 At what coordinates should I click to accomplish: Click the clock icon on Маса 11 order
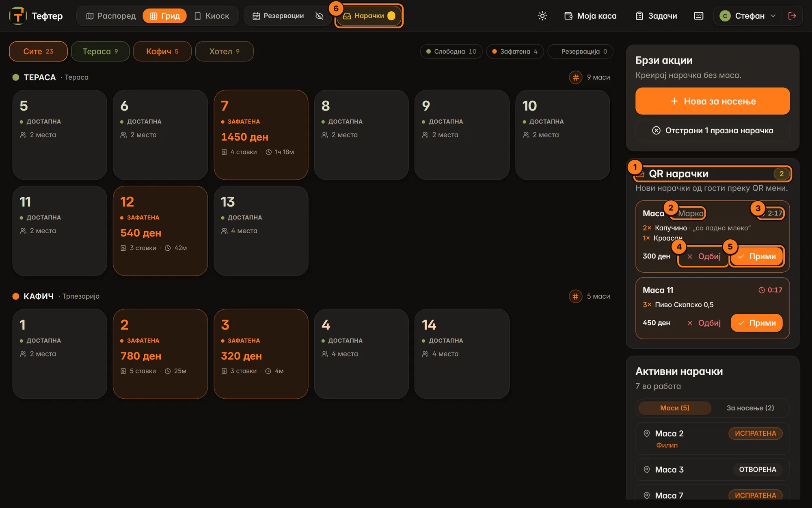[x=762, y=290]
